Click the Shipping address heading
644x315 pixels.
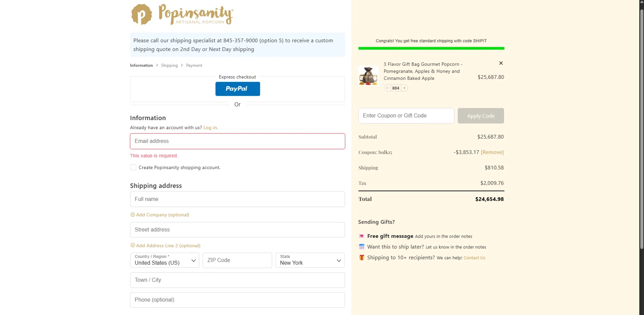click(x=156, y=186)
